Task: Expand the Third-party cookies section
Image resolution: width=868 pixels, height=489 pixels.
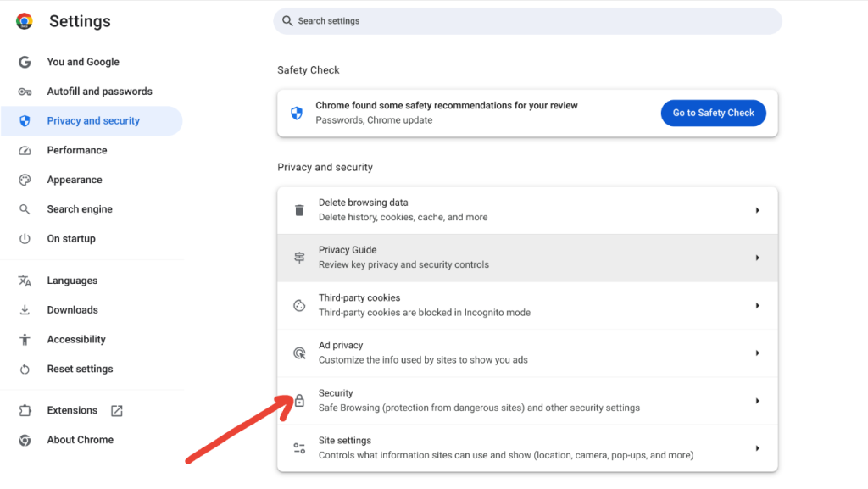Action: coord(759,305)
